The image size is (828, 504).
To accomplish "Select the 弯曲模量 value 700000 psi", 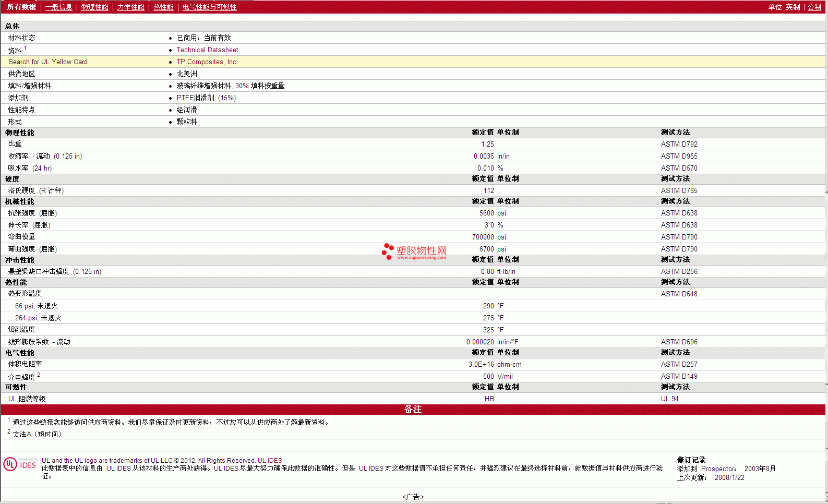I will (x=489, y=237).
